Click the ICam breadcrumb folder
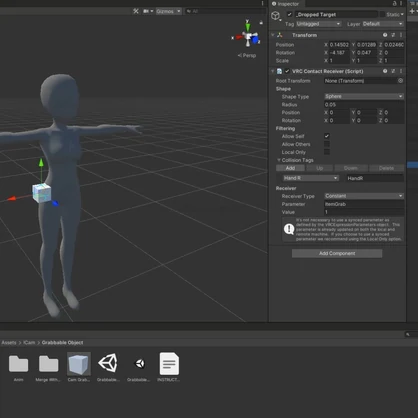 point(29,343)
